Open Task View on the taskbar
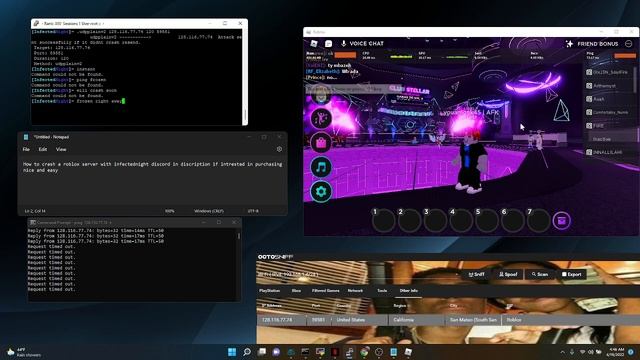 262,352
